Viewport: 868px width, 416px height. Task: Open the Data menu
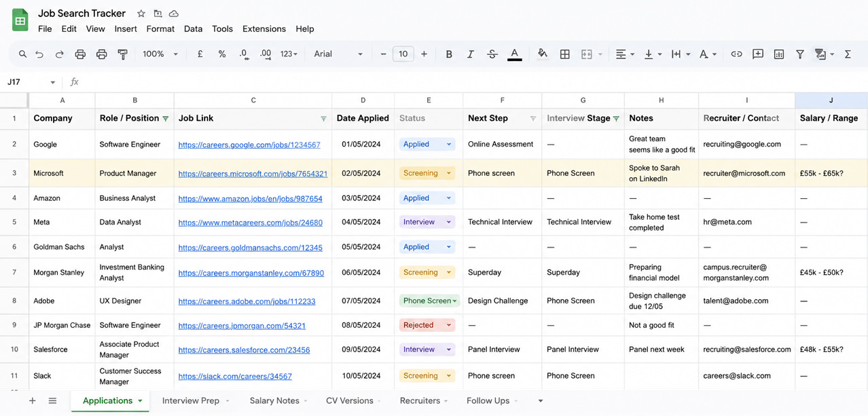point(193,29)
